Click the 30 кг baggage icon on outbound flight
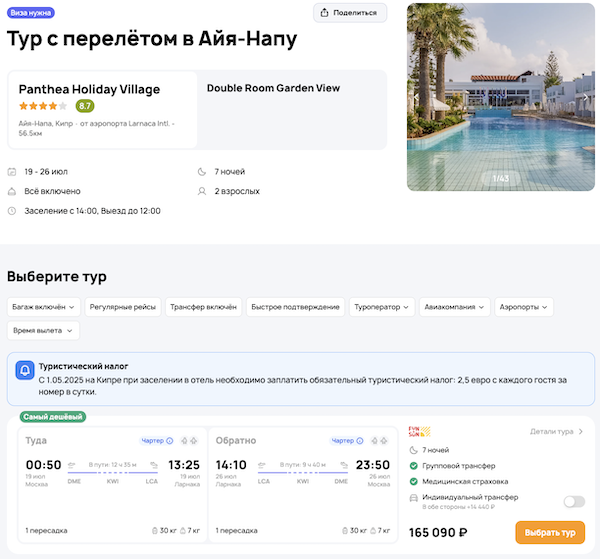 coord(153,529)
